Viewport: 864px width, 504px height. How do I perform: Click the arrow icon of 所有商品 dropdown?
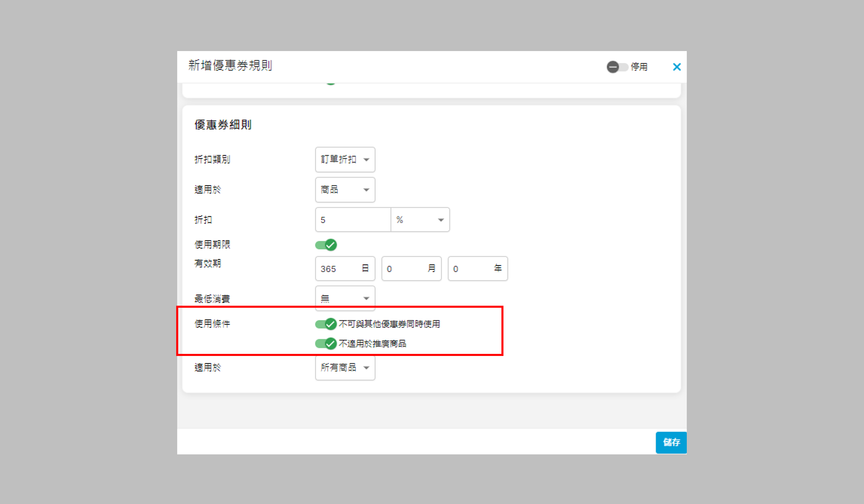pos(366,368)
